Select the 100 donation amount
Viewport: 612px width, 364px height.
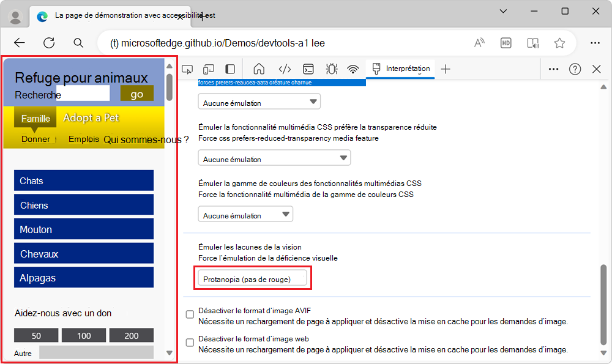tap(83, 335)
